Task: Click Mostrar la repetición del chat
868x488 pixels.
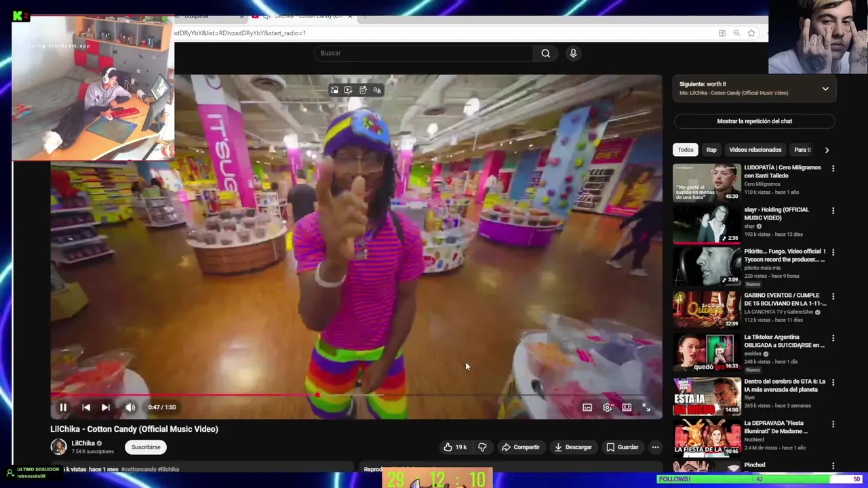Action: [755, 121]
